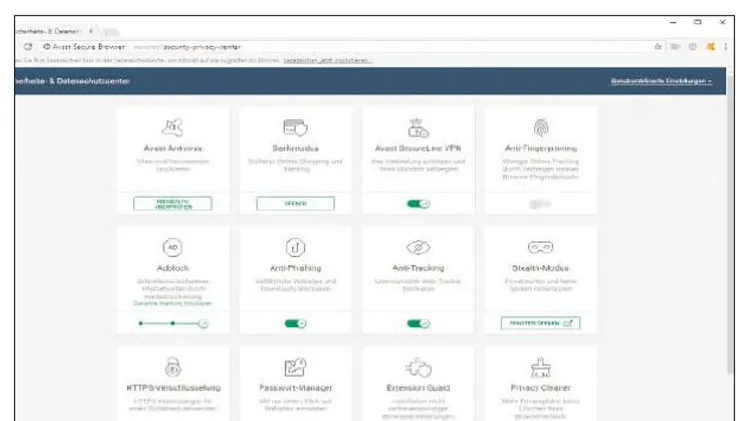750x421 pixels.
Task: Bookmark page with the star icon
Action: (x=658, y=47)
